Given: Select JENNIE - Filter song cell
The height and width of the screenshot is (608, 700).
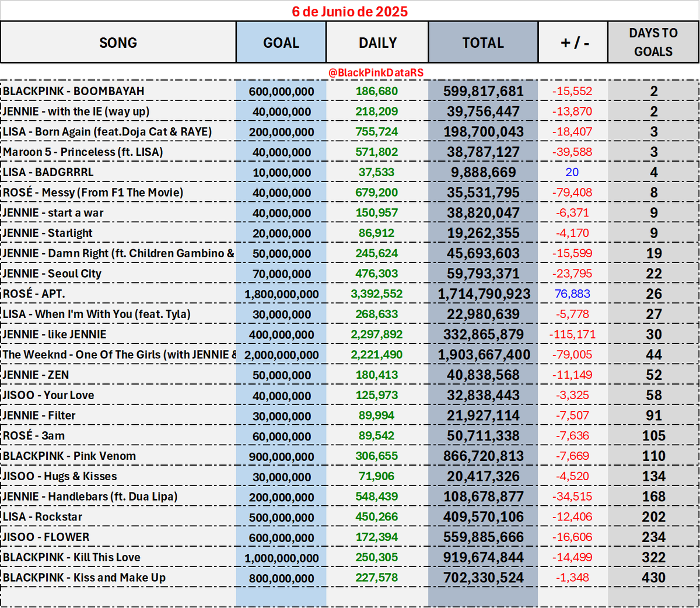Looking at the screenshot, I should pyautogui.click(x=118, y=415).
